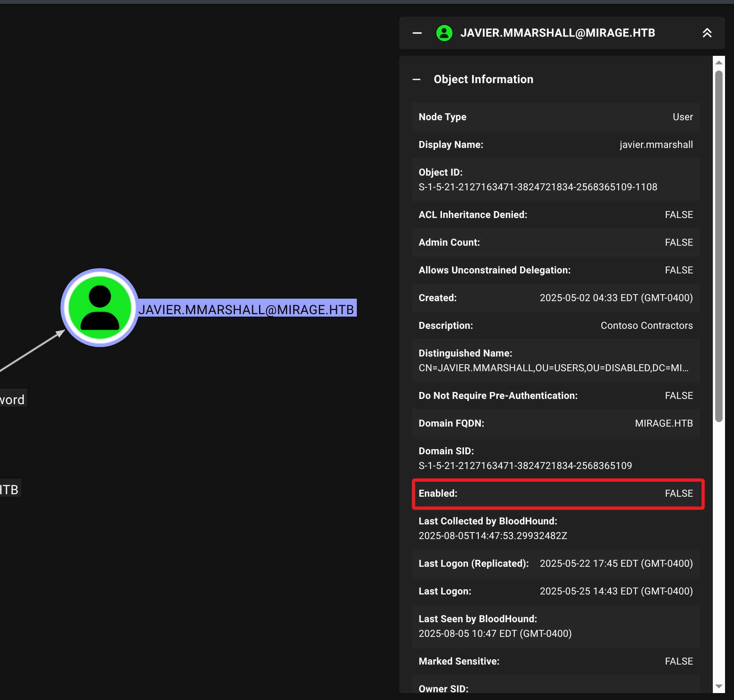Screen dimensions: 734x700
Task: Click the Description Contoso Contractors row
Action: click(556, 326)
